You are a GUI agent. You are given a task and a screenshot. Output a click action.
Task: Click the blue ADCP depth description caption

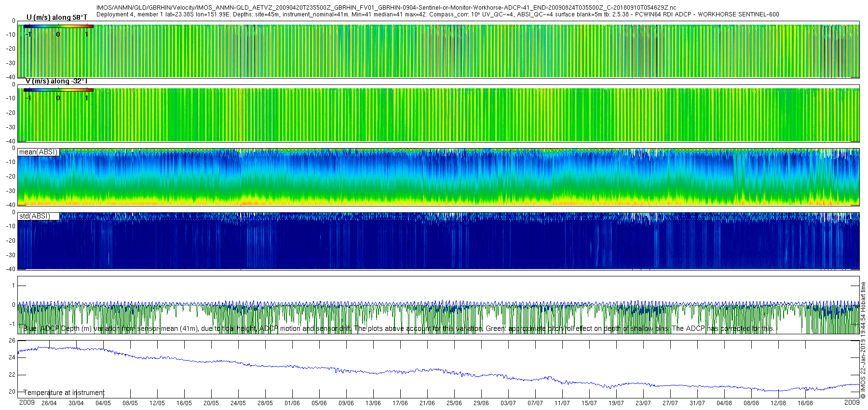tap(398, 328)
